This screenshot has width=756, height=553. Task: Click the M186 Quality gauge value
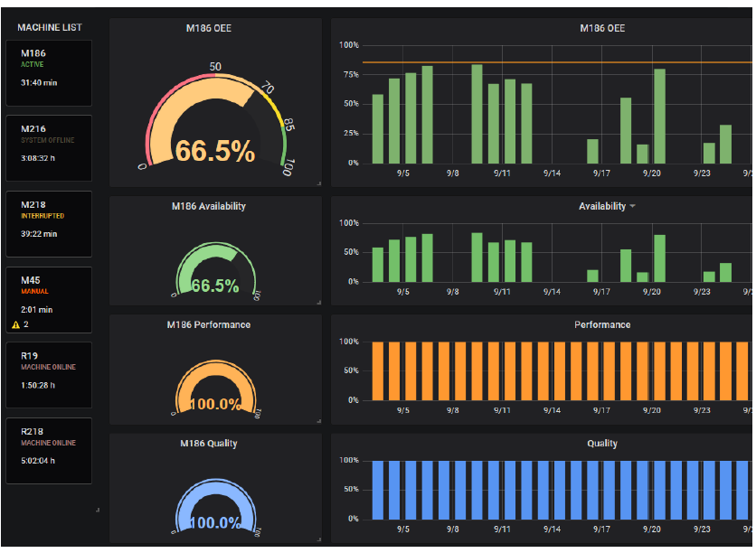point(215,523)
